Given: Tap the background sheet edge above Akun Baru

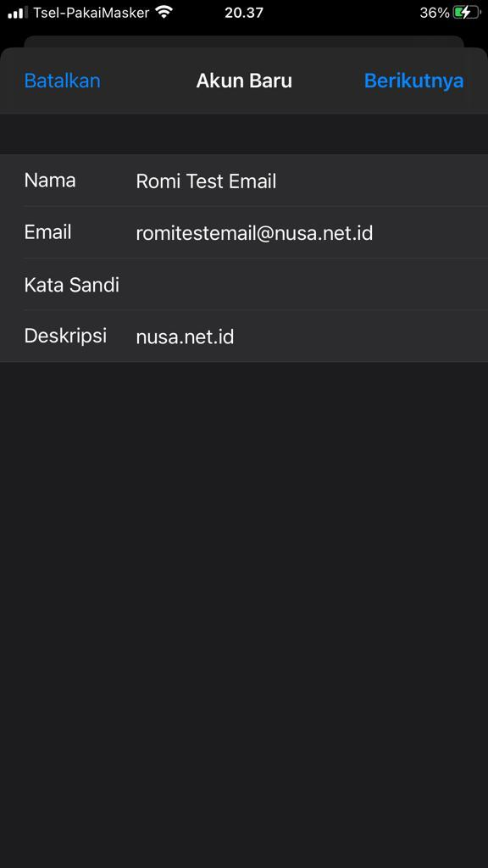Looking at the screenshot, I should click(x=244, y=42).
